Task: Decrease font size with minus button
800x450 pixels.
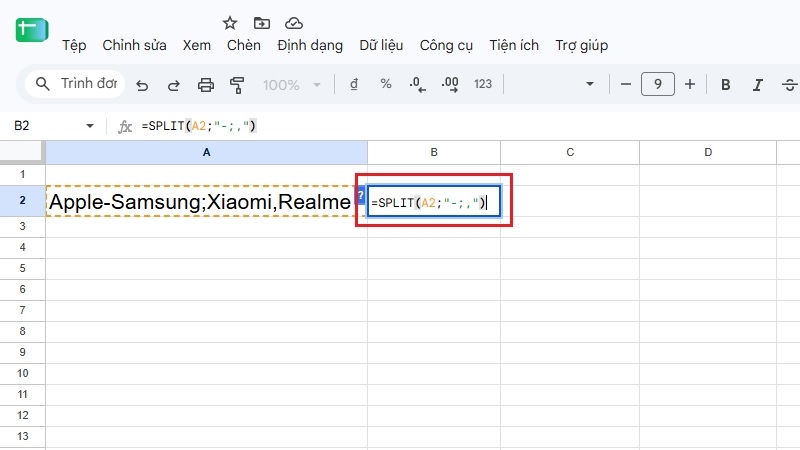Action: (x=626, y=84)
